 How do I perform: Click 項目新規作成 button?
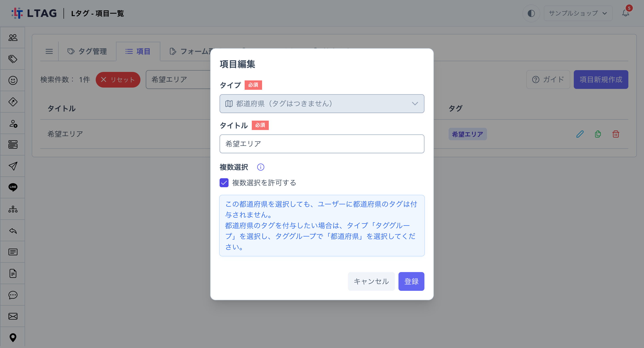(601, 80)
